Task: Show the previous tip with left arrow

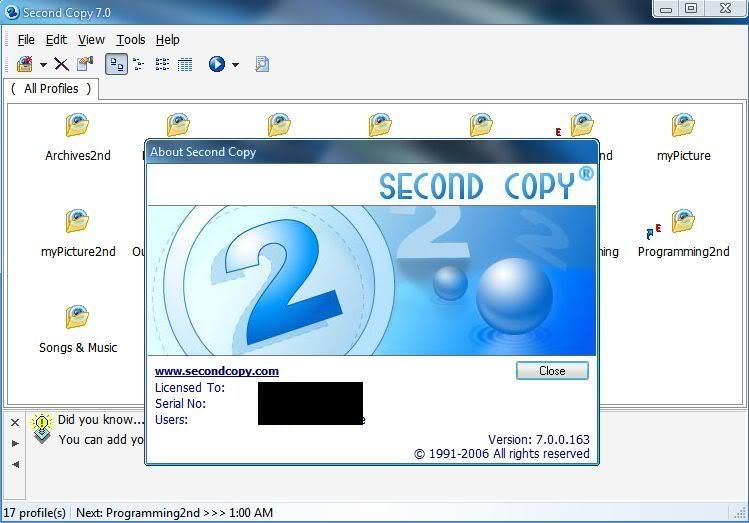Action: 15,464
